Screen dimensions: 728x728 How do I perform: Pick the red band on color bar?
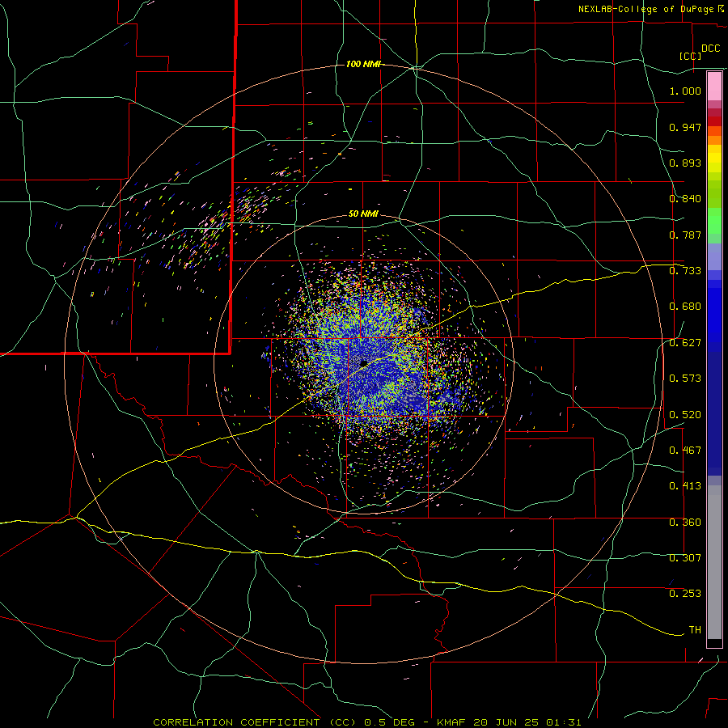point(714,121)
